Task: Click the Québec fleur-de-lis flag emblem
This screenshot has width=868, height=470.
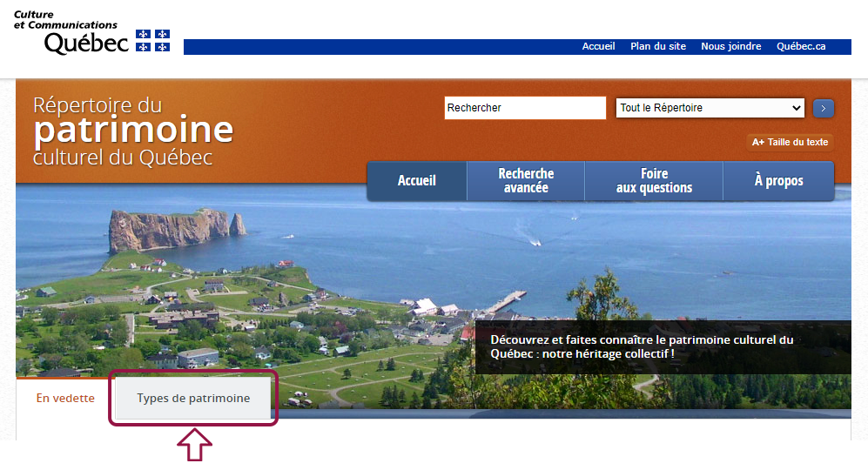Action: (152, 41)
